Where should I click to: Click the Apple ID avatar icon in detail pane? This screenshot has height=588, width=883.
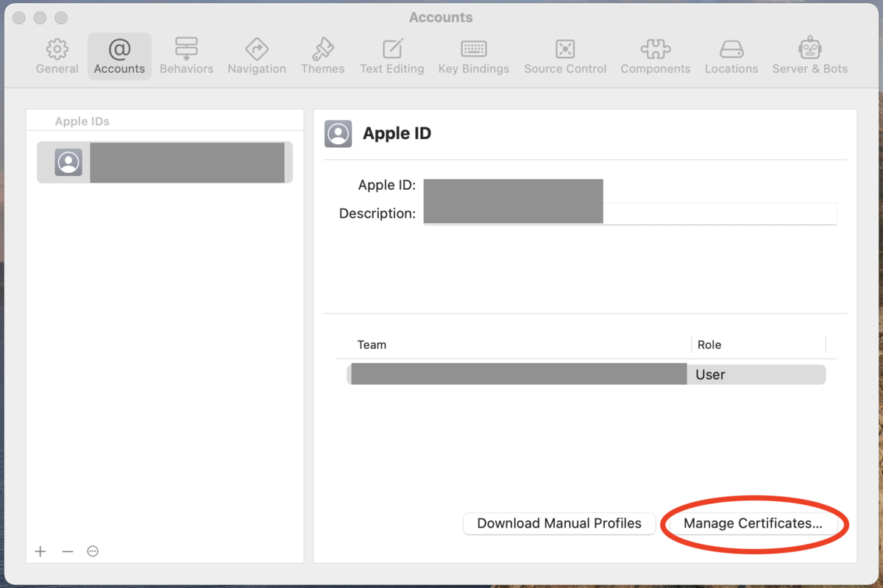pos(338,134)
